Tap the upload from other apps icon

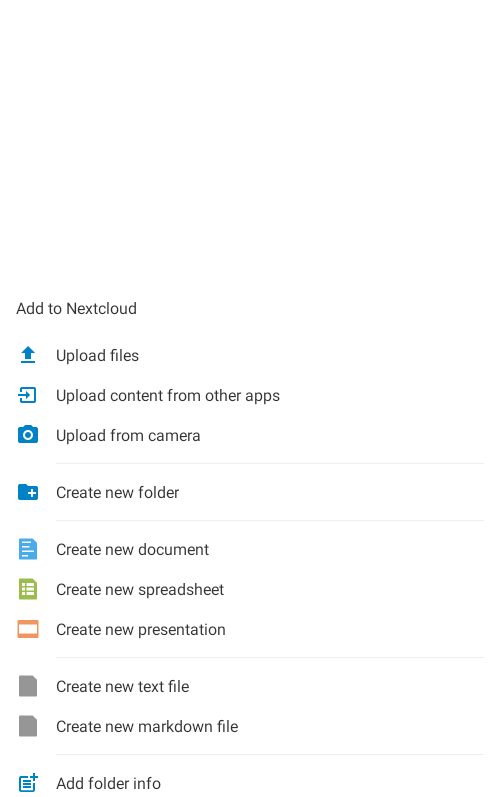click(27, 395)
